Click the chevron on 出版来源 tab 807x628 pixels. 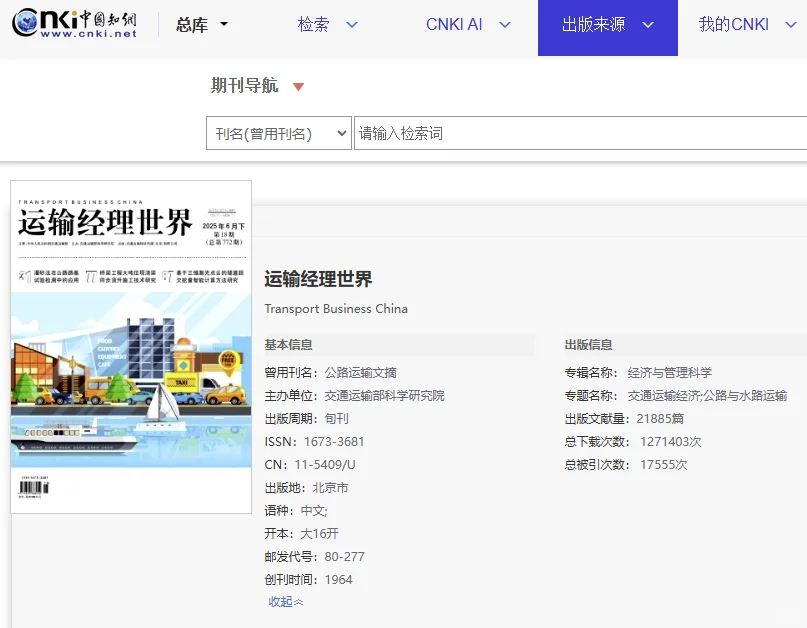pyautogui.click(x=647, y=24)
